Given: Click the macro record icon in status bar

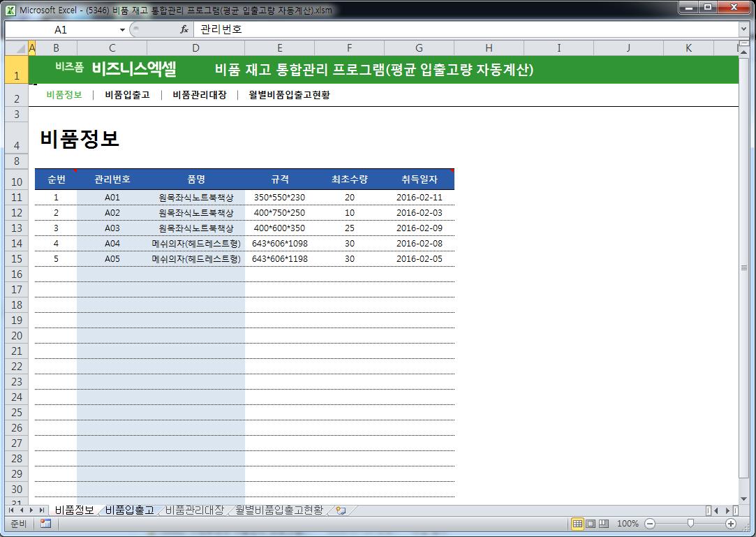Looking at the screenshot, I should coord(45,524).
